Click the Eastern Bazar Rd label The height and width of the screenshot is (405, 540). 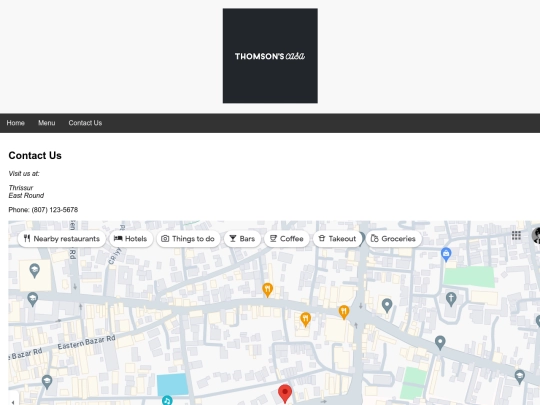(86, 342)
